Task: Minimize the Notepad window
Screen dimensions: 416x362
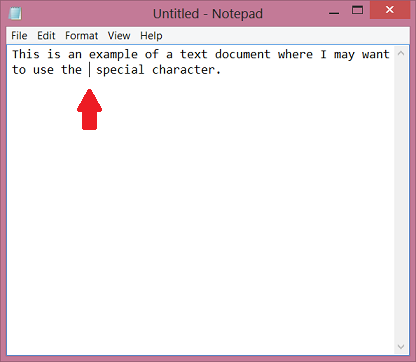Action: (334, 13)
